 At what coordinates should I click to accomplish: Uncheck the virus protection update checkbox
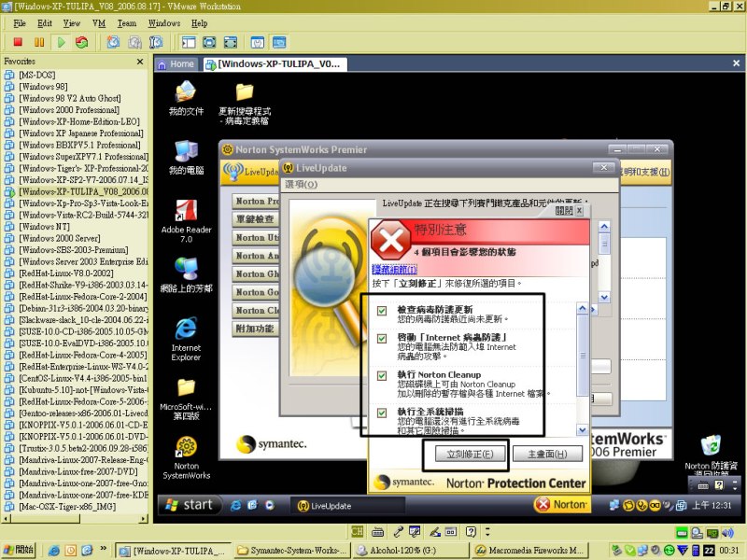382,311
